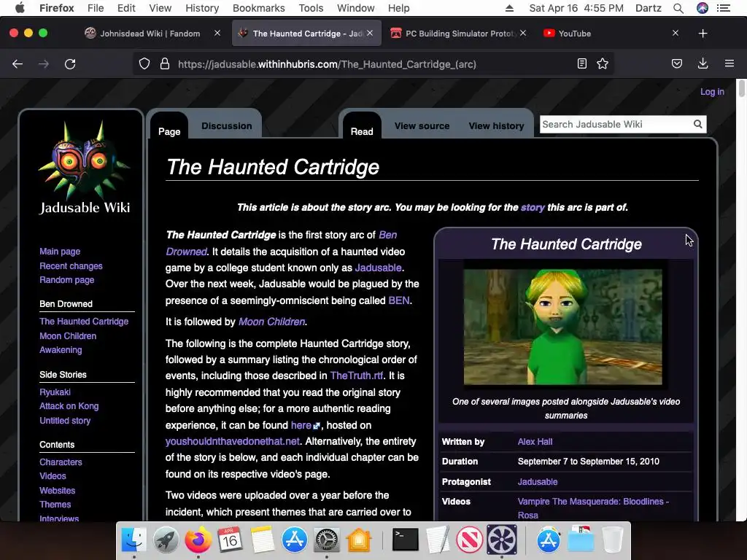Follow the youshouldnthavedonethat.net link

(233, 441)
